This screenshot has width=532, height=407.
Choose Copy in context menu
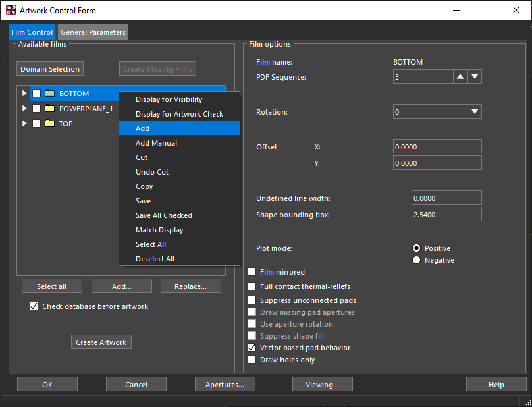180,186
